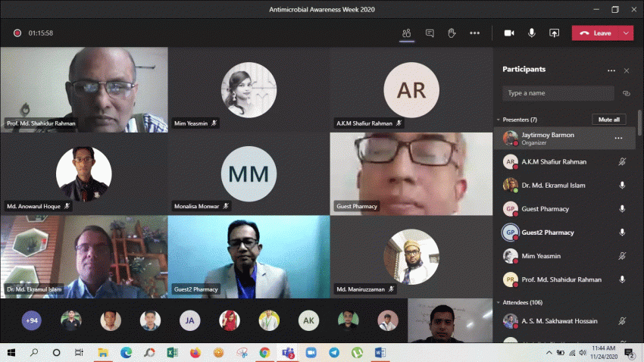This screenshot has height=362, width=644.
Task: Open taskbar search icon
Action: [x=34, y=353]
